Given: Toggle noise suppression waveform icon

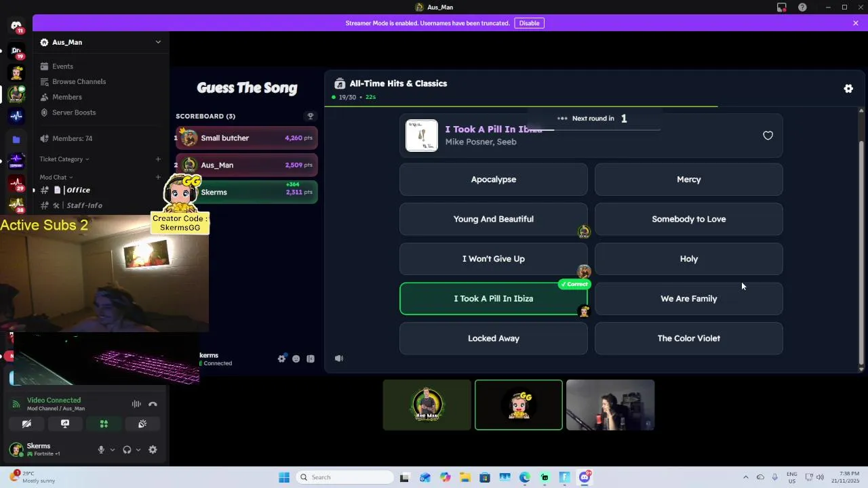Looking at the screenshot, I should (136, 404).
